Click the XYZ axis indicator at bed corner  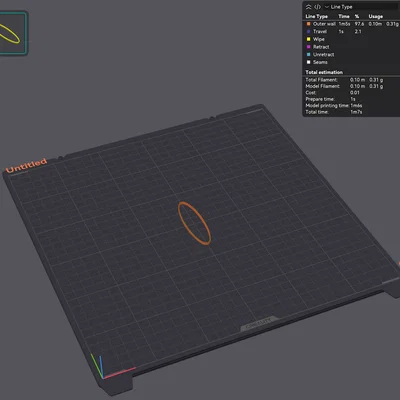(x=112, y=367)
